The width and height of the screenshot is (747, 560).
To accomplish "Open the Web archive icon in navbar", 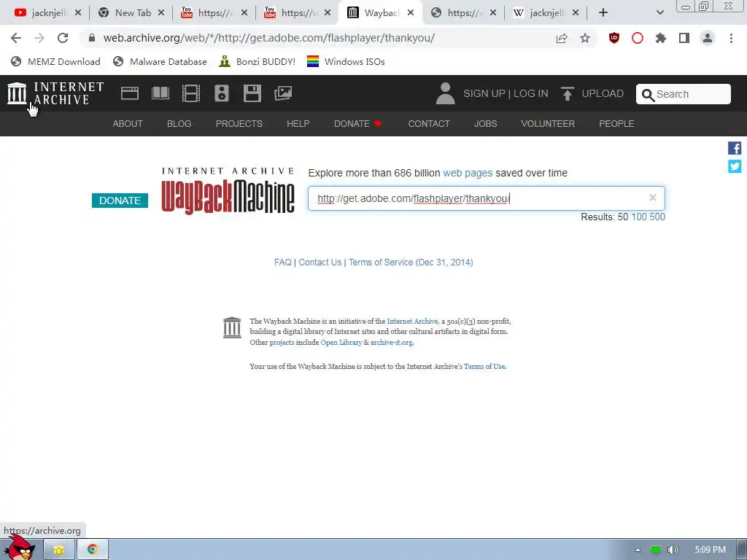I will (x=130, y=93).
